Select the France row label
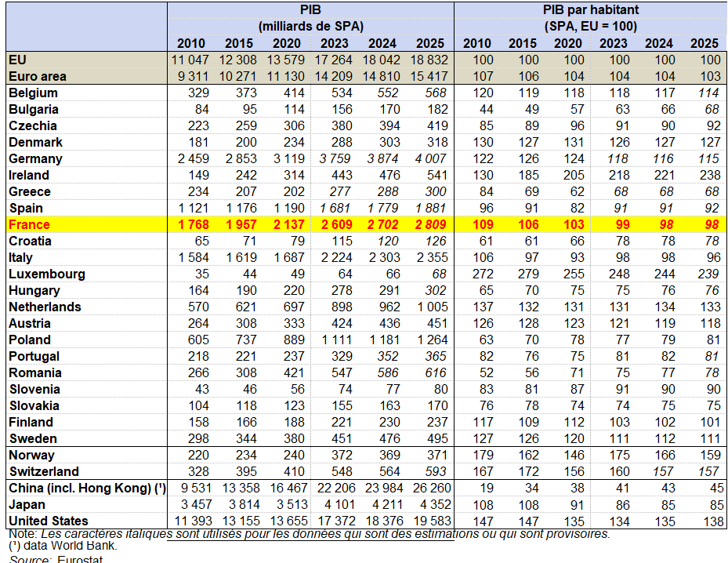 point(29,225)
